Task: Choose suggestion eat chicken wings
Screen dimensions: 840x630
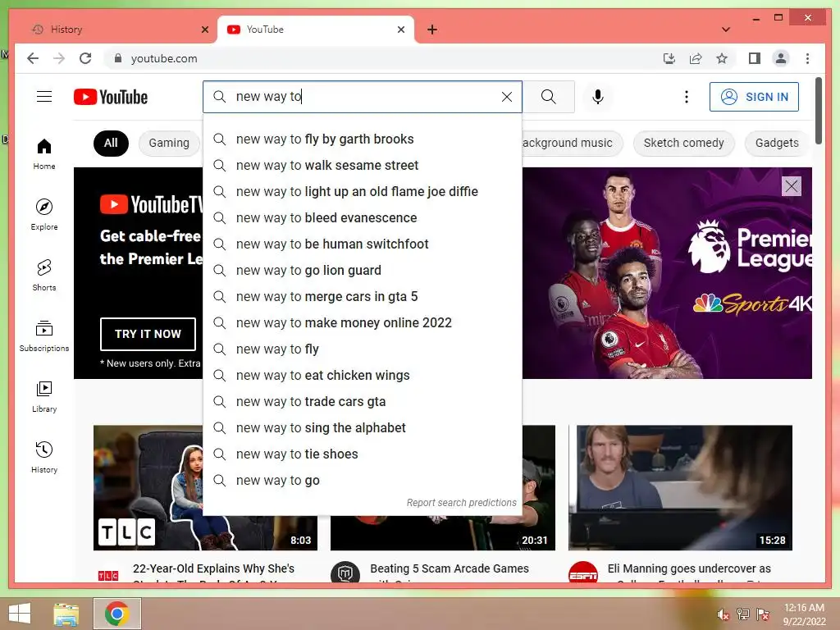Action: coord(363,376)
